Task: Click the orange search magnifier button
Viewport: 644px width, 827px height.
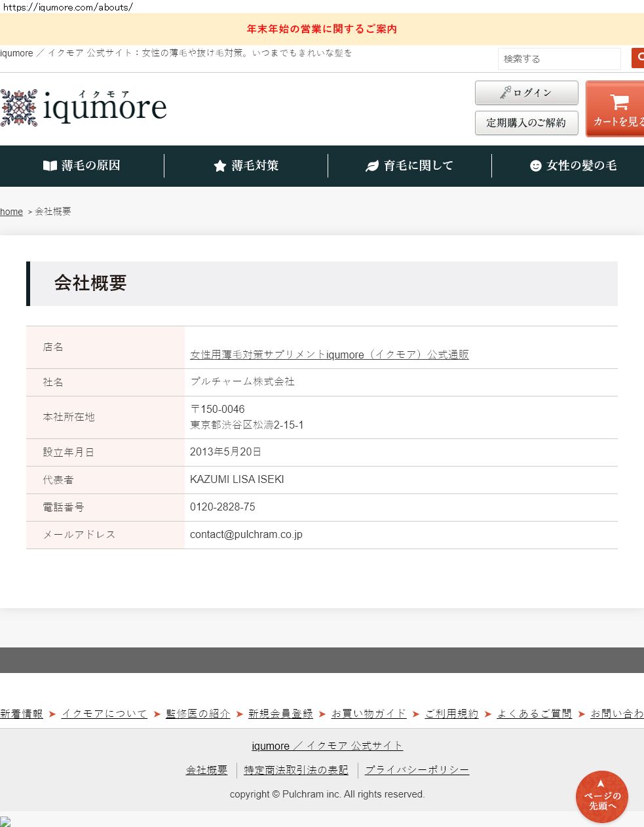Action: [x=638, y=58]
